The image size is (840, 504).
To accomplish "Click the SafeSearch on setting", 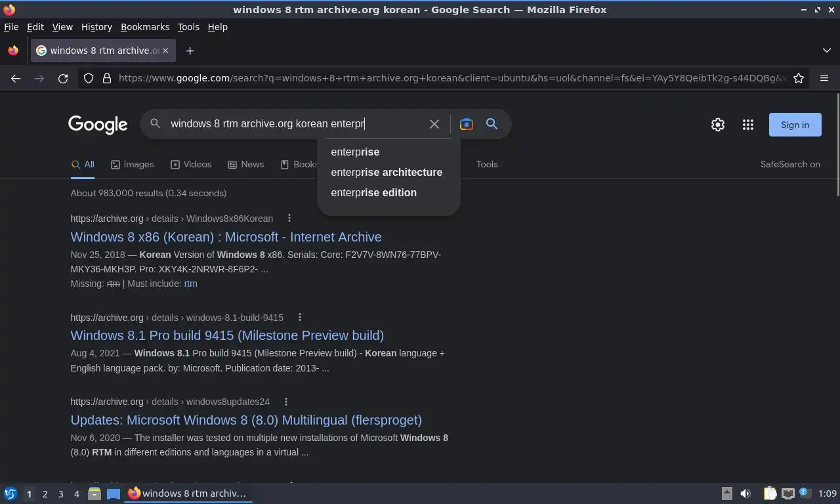I will [x=790, y=164].
